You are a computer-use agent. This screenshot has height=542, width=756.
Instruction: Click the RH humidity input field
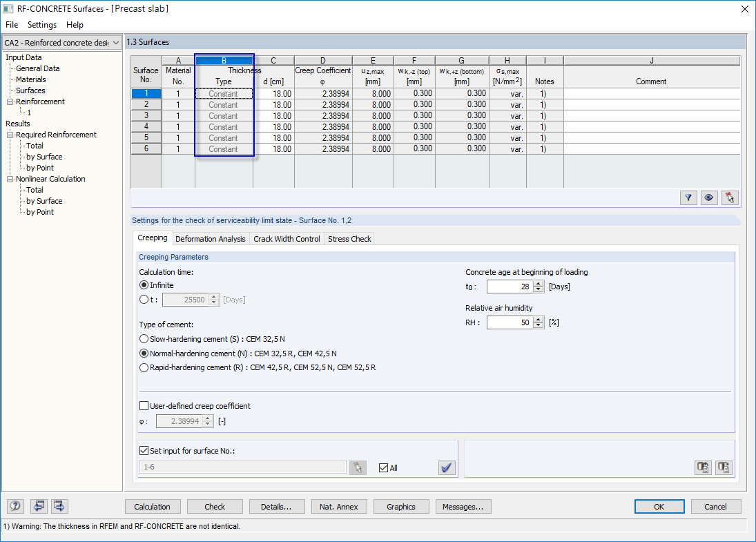tap(510, 322)
